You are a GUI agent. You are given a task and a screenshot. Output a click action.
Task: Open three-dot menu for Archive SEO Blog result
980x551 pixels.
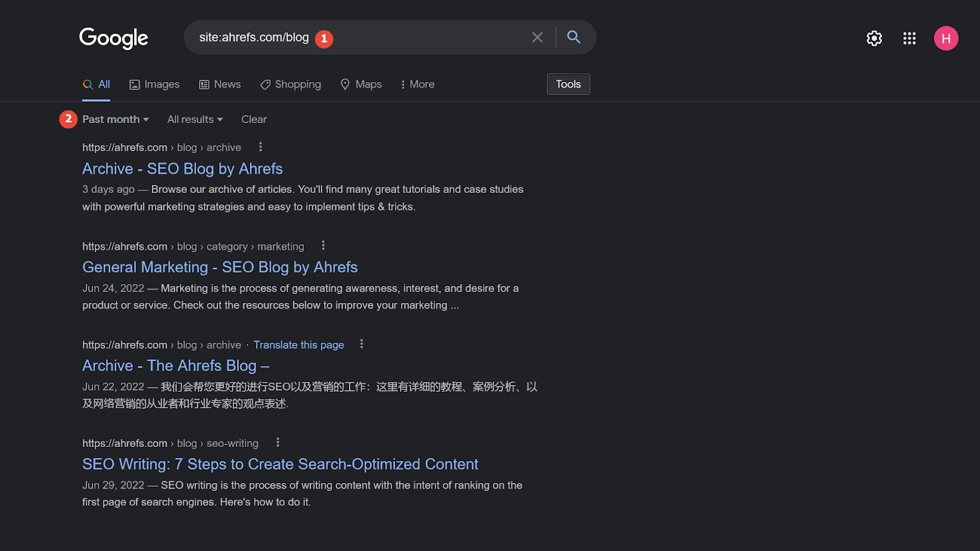click(x=260, y=147)
